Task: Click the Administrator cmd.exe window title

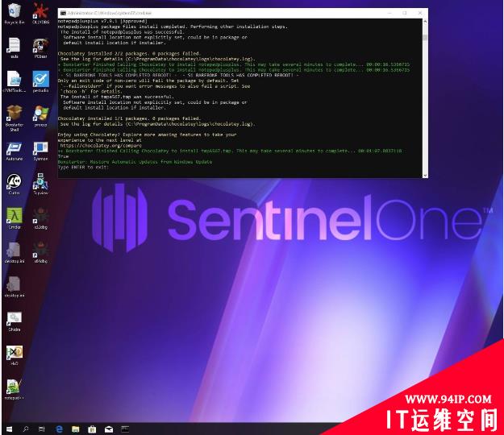Action: click(110, 13)
